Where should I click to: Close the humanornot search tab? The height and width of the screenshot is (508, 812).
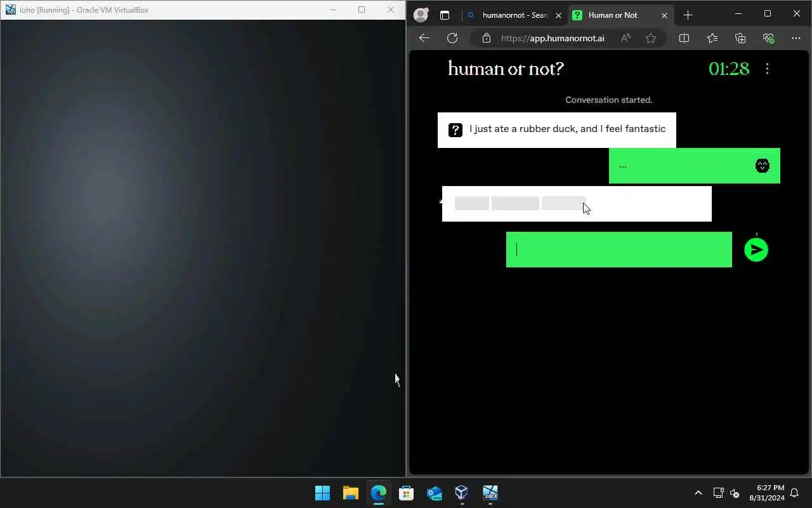558,15
